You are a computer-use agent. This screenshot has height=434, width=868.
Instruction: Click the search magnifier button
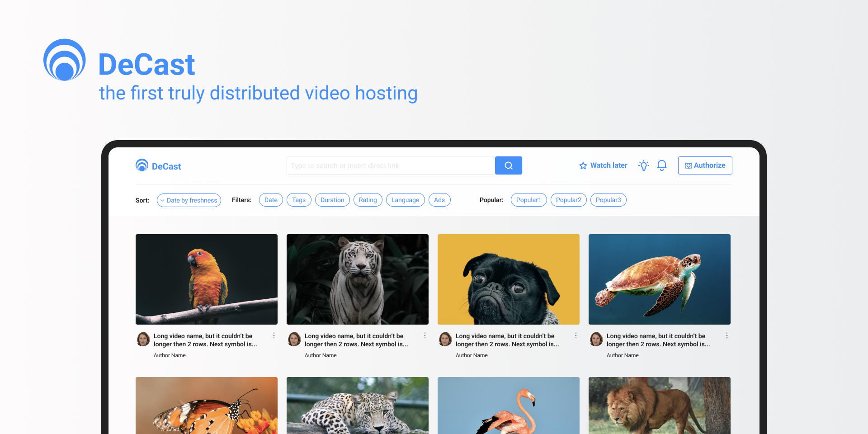[x=509, y=165]
